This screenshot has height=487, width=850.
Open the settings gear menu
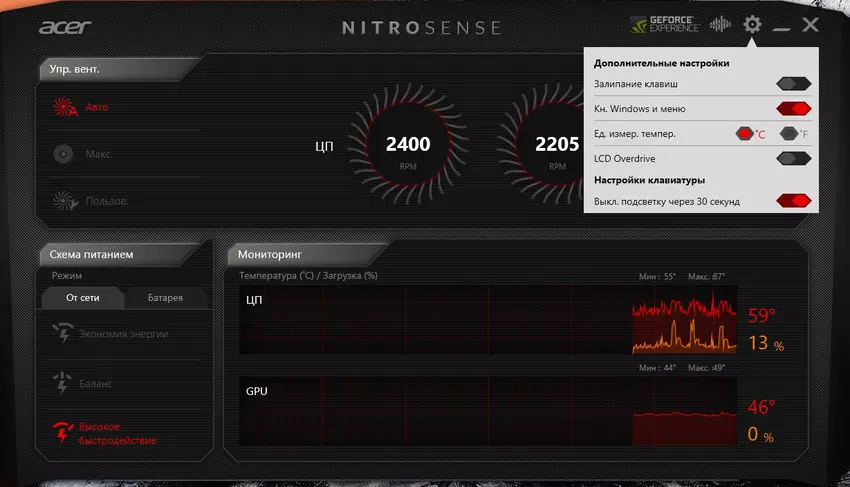point(753,25)
